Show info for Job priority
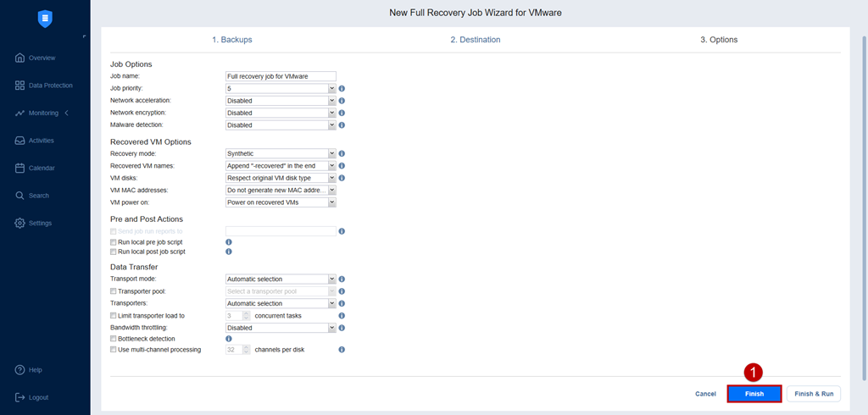Image resolution: width=868 pixels, height=415 pixels. 342,89
